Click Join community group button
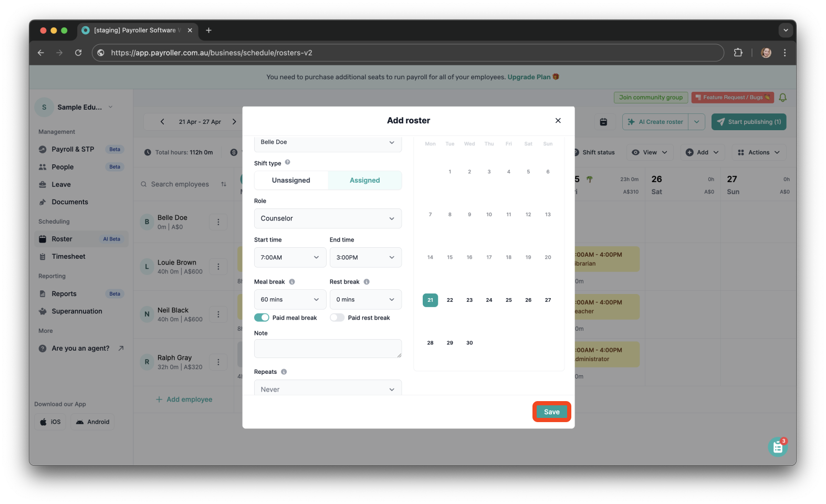 (x=651, y=98)
